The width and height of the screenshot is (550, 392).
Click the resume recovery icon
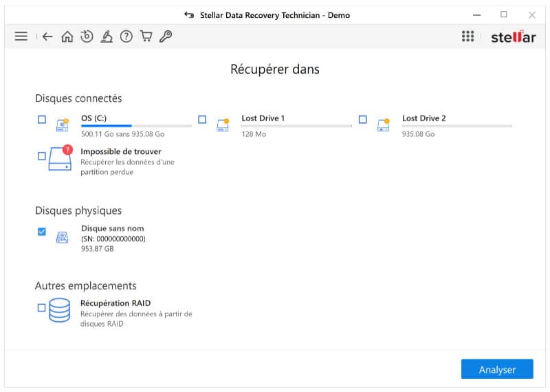[87, 36]
